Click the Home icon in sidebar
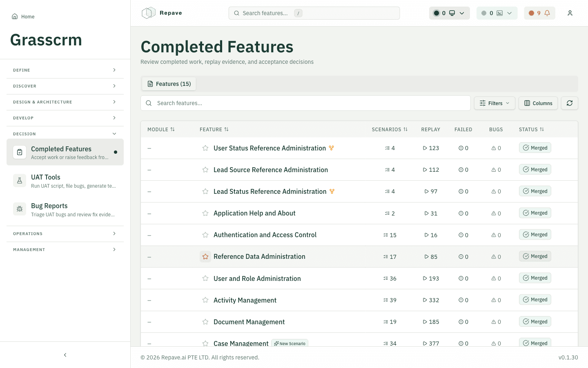The height and width of the screenshot is (368, 588). click(x=15, y=16)
